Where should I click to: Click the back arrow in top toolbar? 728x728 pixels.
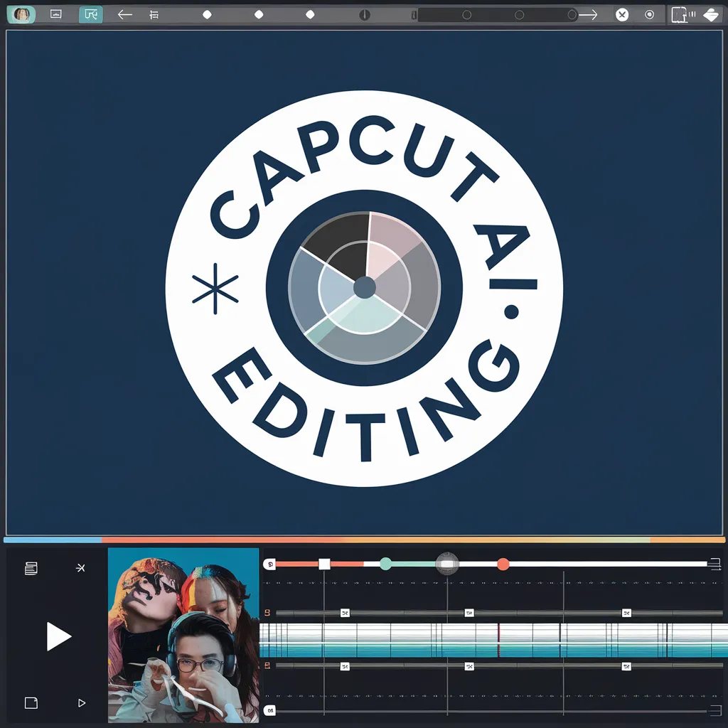(x=125, y=14)
